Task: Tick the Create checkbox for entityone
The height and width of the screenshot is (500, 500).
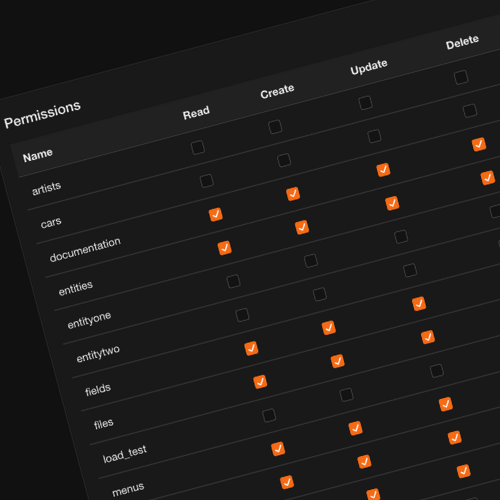Action: pos(311,261)
